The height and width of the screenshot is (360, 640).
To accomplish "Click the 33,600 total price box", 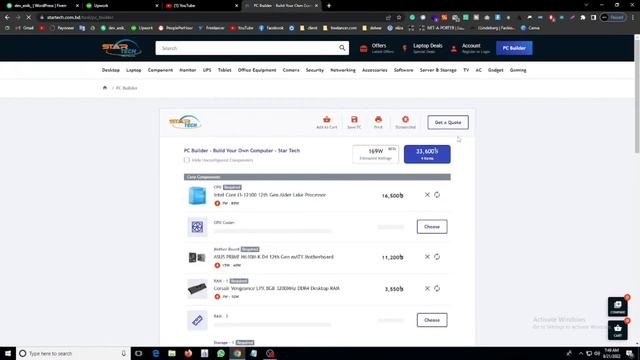I will [427, 154].
